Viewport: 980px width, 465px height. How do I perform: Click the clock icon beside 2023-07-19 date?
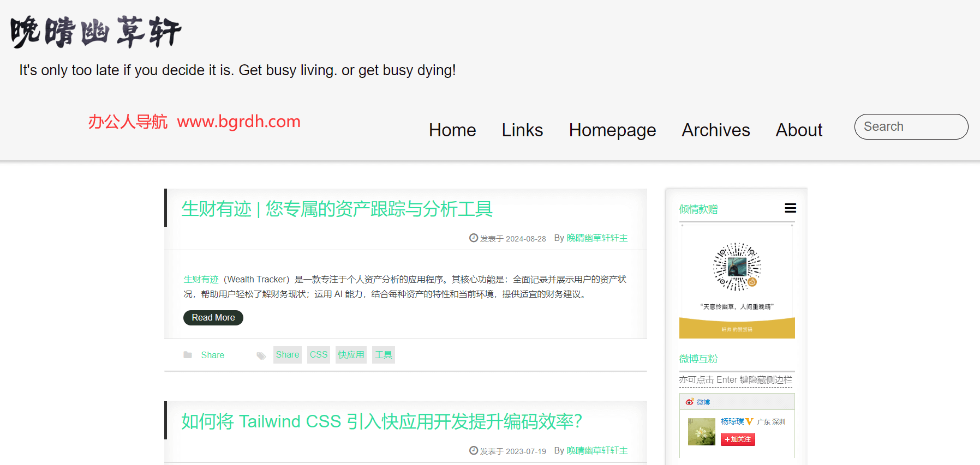tap(473, 451)
